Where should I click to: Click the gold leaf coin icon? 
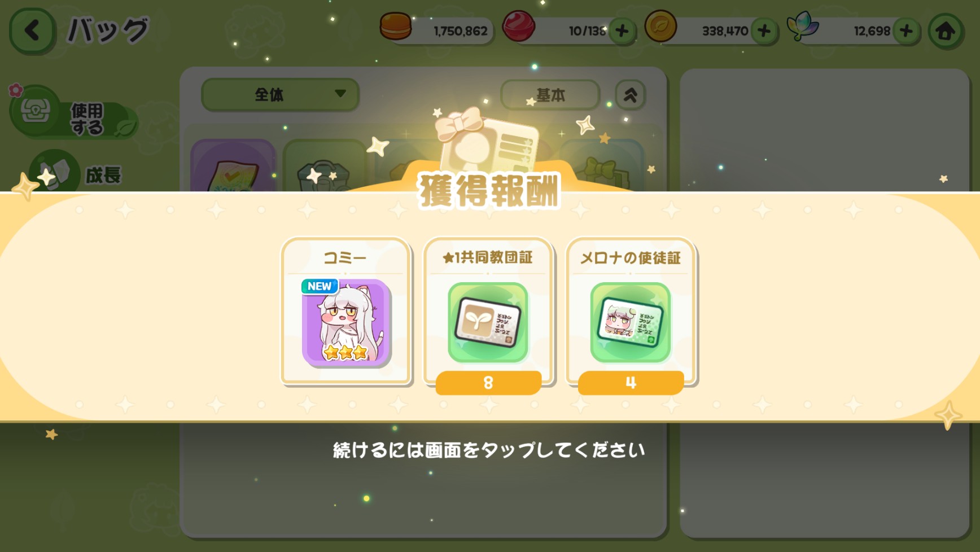pos(660,26)
